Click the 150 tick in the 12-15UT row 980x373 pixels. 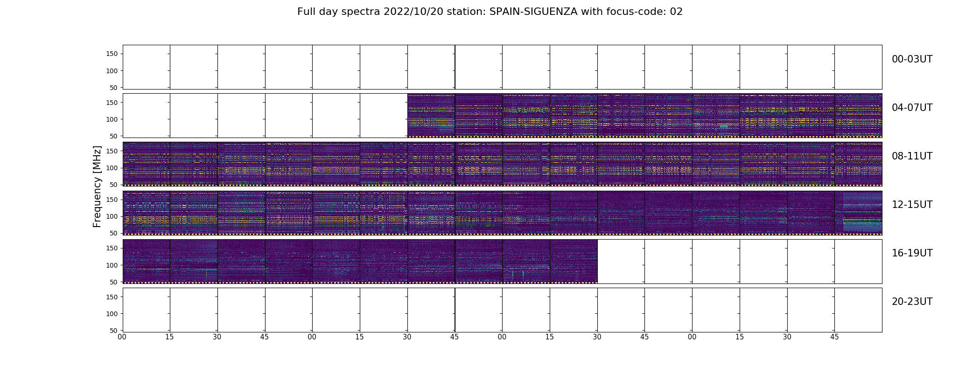(112, 200)
